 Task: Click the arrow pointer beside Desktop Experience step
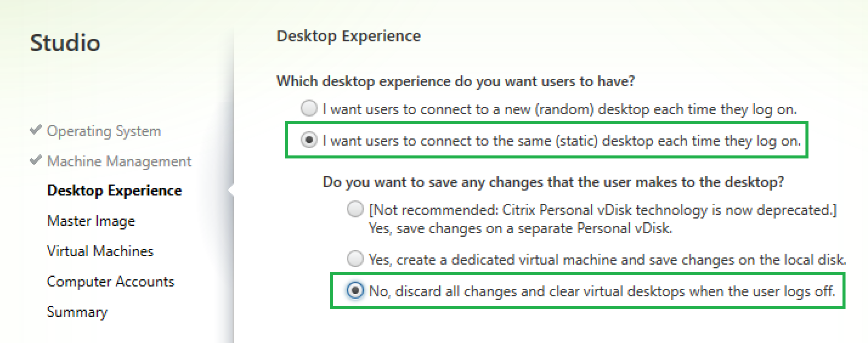coord(231,191)
